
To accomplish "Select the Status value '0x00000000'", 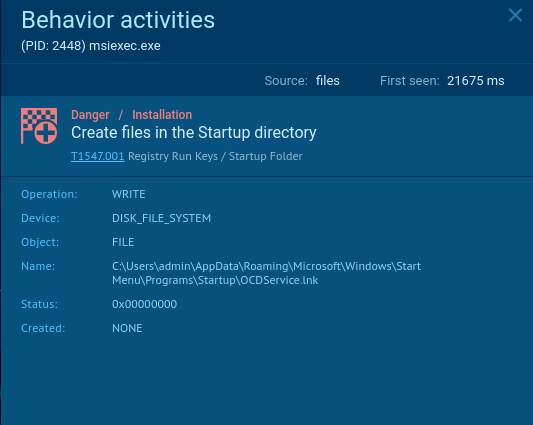I will (144, 304).
